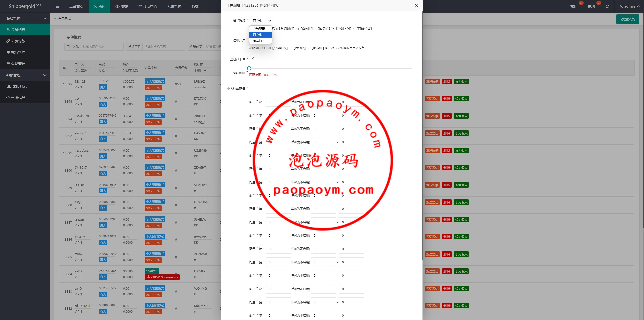Click the red 匹配范围: 0% ~ 0% text
Screen dimensions: 644x320
click(x=263, y=75)
